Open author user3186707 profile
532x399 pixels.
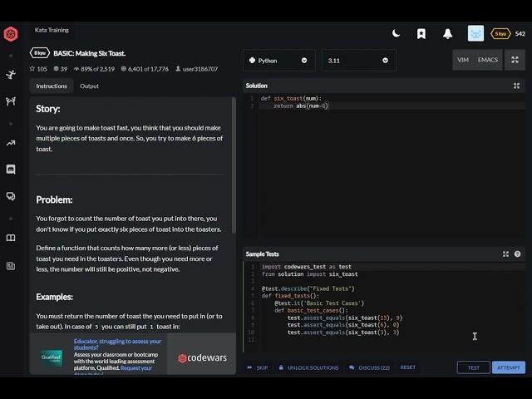click(x=196, y=69)
